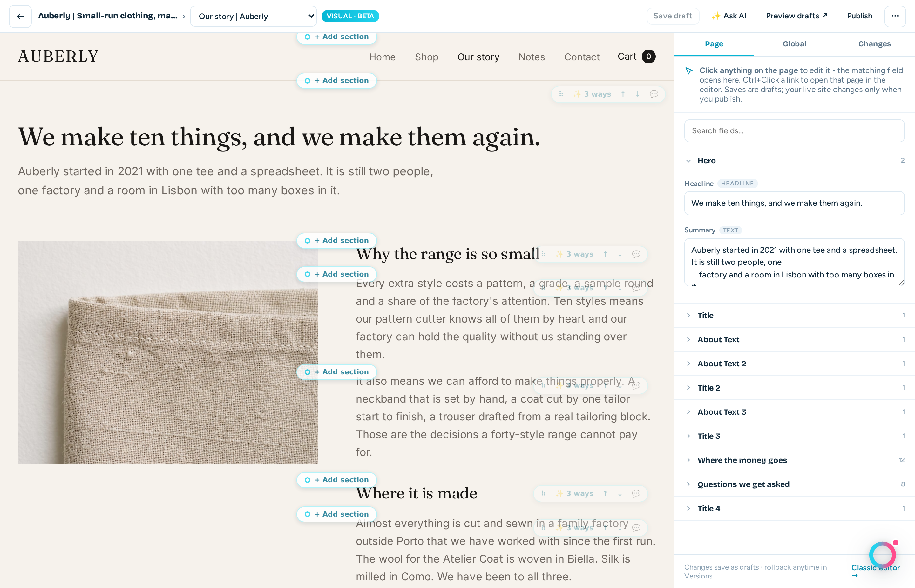Image resolution: width=915 pixels, height=588 pixels.
Task: Expand the Title 4 field group
Action: pyautogui.click(x=794, y=508)
